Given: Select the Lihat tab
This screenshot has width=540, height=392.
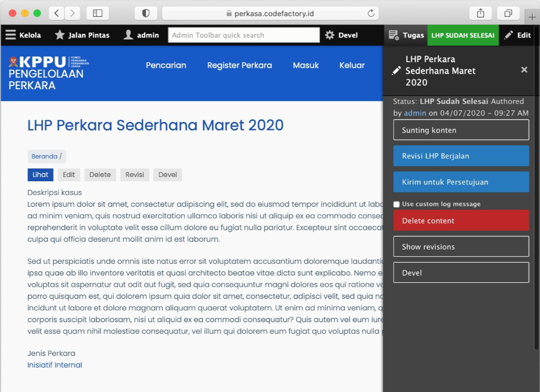Looking at the screenshot, I should pyautogui.click(x=40, y=175).
